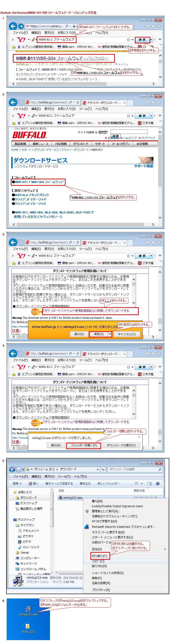Click the add-to-favorites-bar star in the ダウンロードサービス window
Screen dimensions: 172x644
click(14, 123)
